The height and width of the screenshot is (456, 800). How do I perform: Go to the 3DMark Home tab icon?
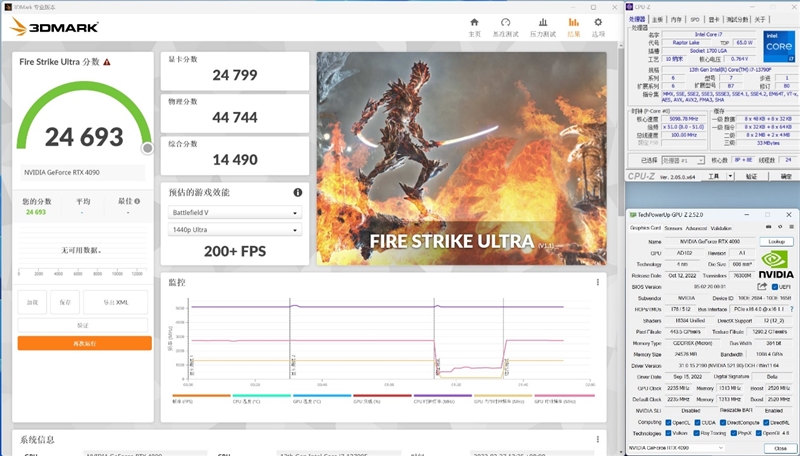(475, 22)
